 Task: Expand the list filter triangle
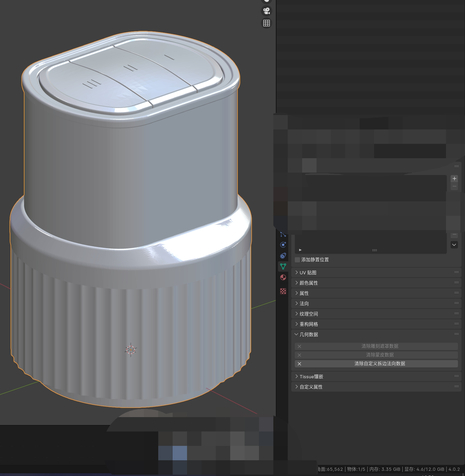[300, 250]
